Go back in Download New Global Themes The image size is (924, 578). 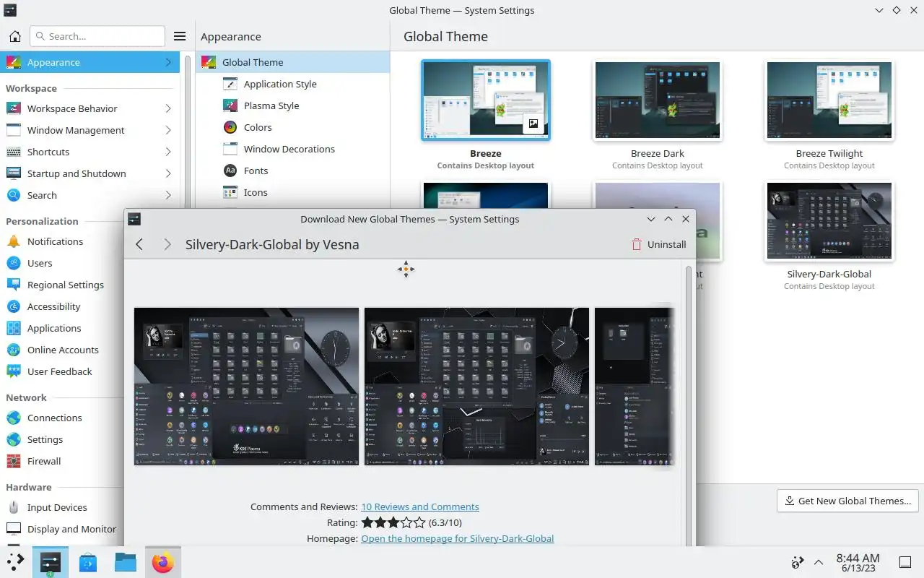coord(139,244)
